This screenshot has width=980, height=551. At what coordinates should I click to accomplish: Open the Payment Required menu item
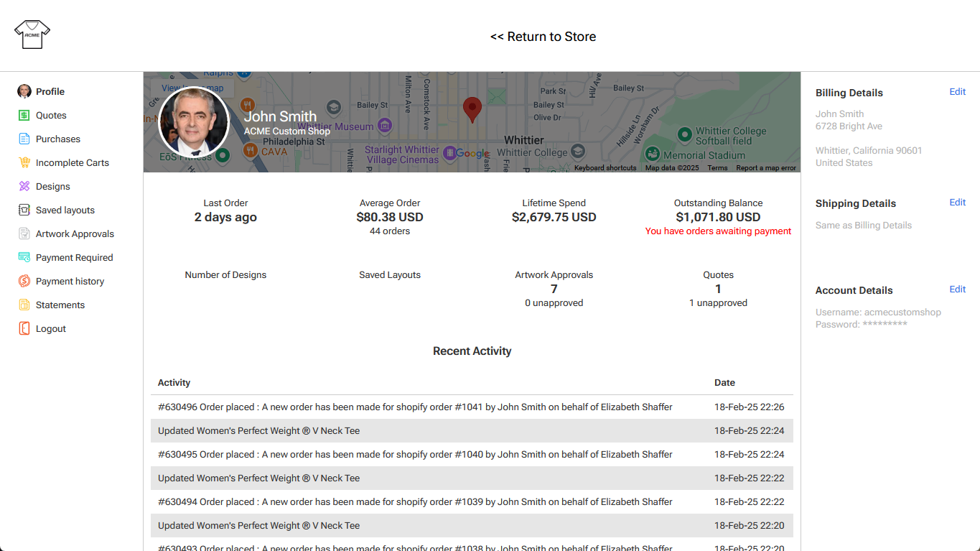pos(74,258)
